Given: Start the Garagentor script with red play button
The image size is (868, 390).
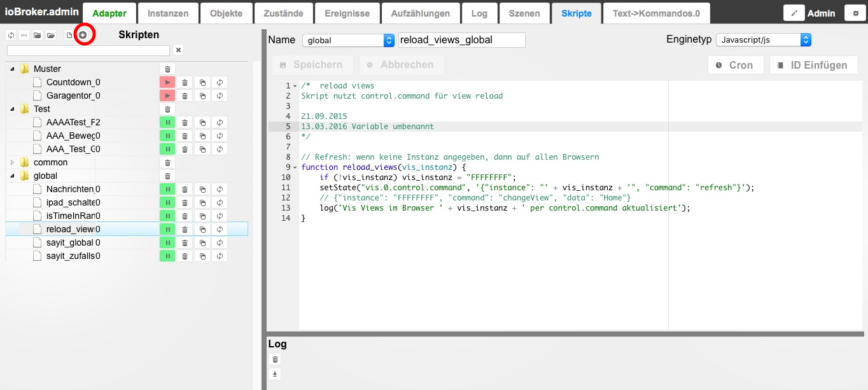Looking at the screenshot, I should point(167,95).
